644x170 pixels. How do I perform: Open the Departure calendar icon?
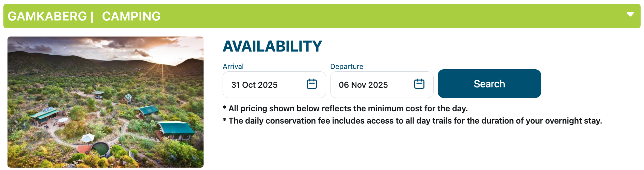[x=419, y=84]
